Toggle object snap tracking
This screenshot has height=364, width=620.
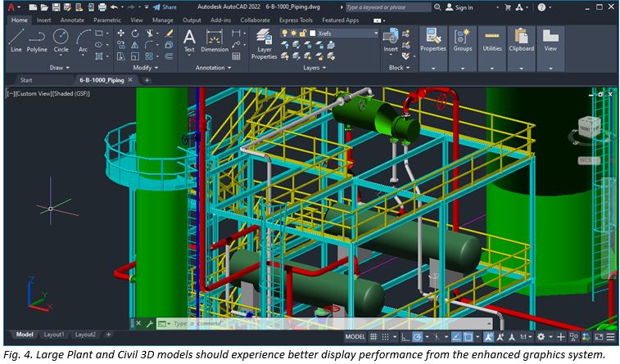click(x=456, y=337)
